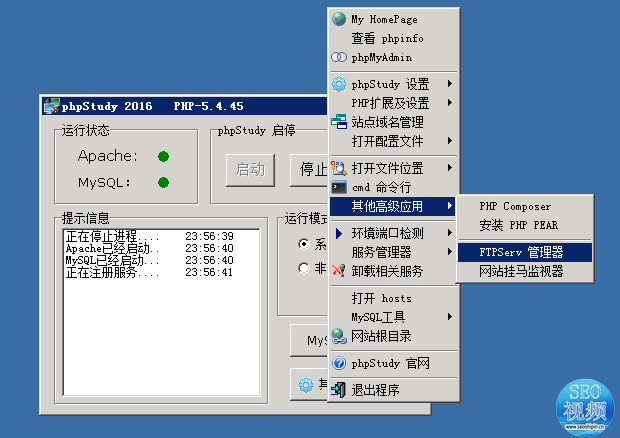Click log line MySQL已经启动

(x=113, y=260)
